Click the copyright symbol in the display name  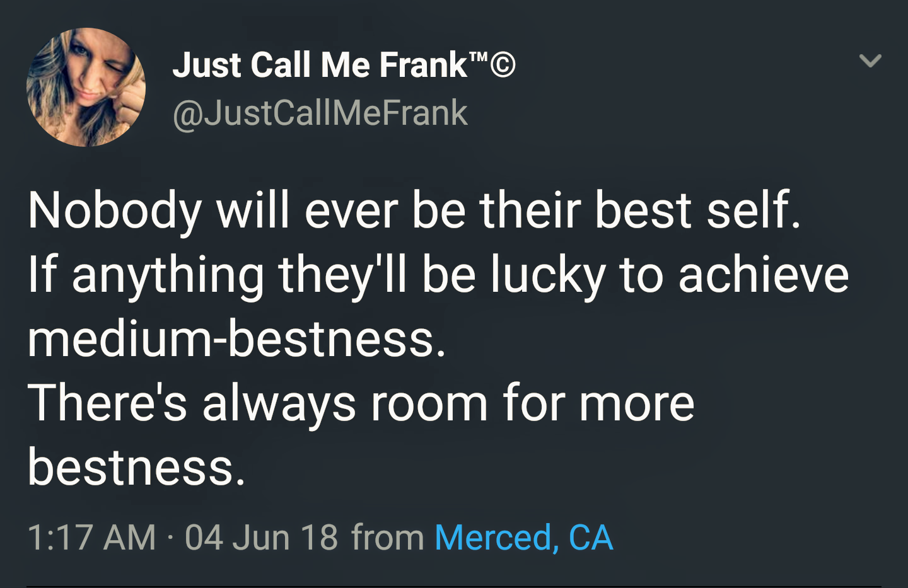[x=503, y=65]
